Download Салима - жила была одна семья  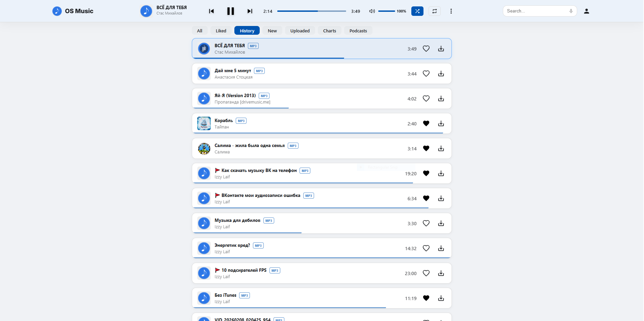441,148
